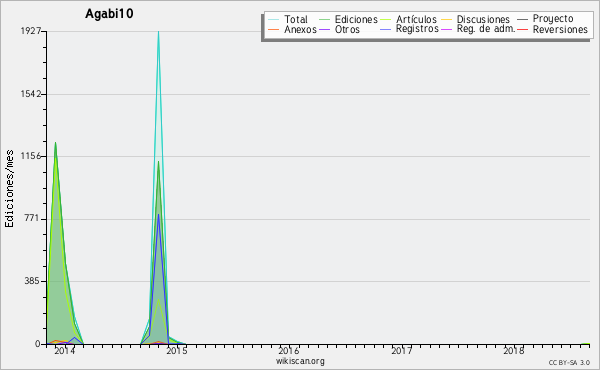
Task: Click the 1542 y-axis value
Action: tap(31, 94)
